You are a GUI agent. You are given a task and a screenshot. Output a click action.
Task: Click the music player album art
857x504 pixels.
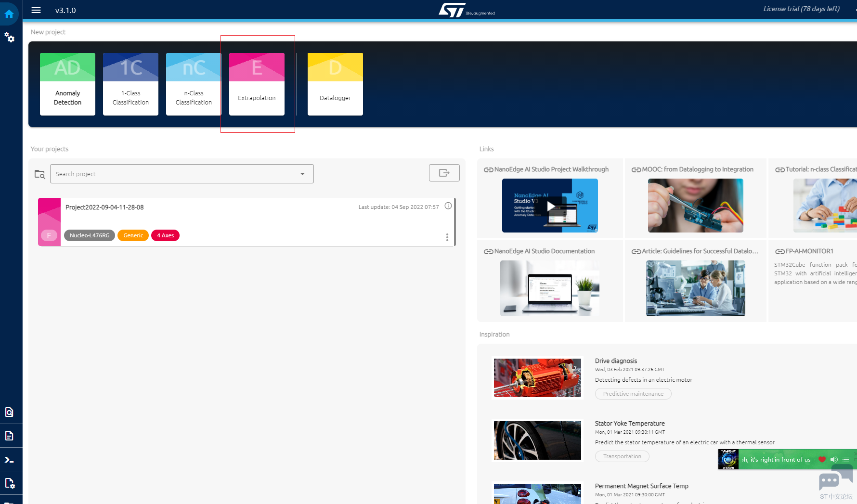(x=728, y=459)
